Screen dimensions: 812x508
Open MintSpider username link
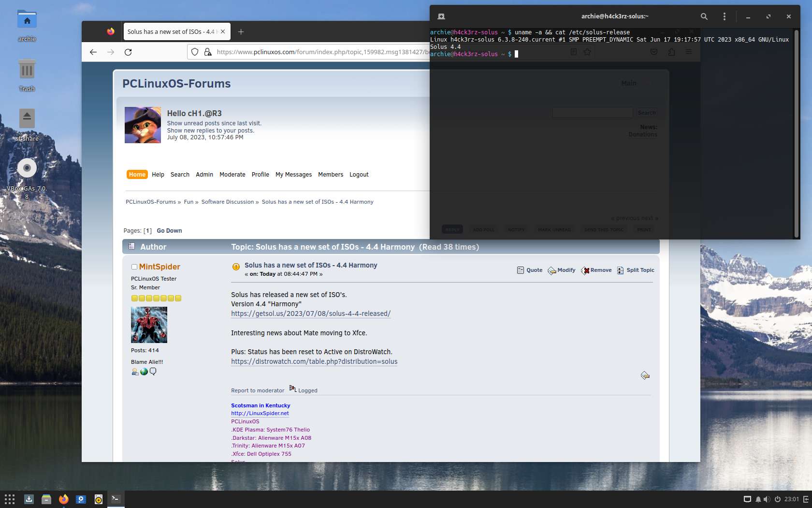pos(159,267)
